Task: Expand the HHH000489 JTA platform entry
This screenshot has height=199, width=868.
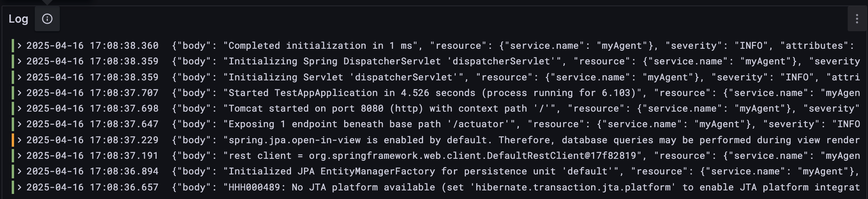Action: tap(19, 187)
